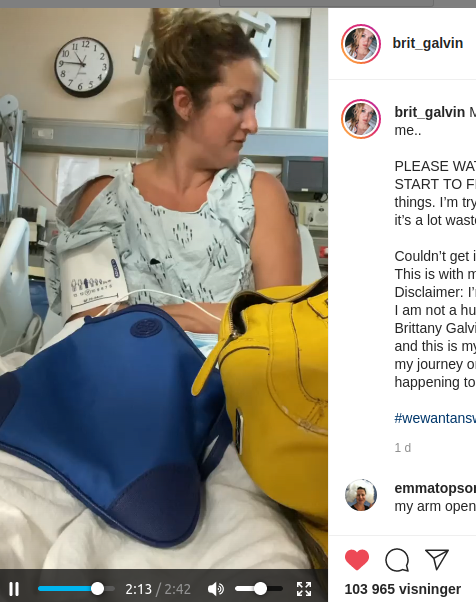Mute the video with the speaker icon
This screenshot has width=476, height=602.
pos(216,589)
